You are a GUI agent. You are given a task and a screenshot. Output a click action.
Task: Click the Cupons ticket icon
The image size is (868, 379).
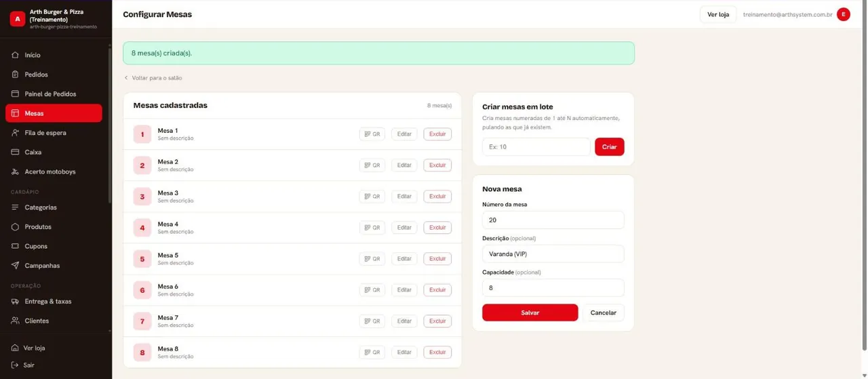15,246
